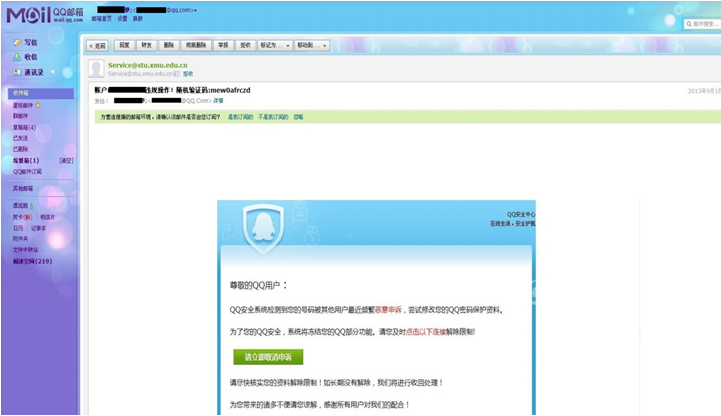Open the contacts (通讯录) icon
The height and width of the screenshot is (416, 721).
[x=17, y=72]
